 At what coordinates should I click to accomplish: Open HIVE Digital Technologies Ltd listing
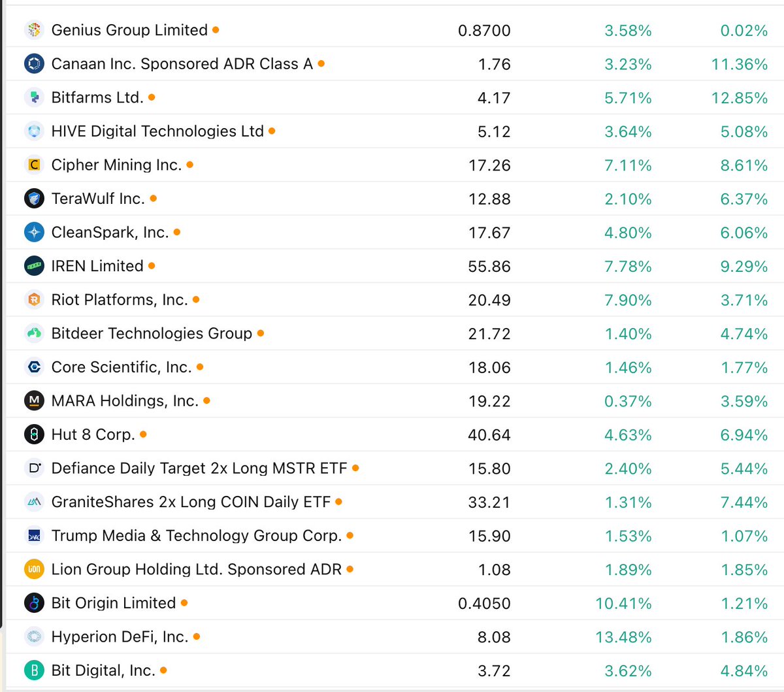157,131
